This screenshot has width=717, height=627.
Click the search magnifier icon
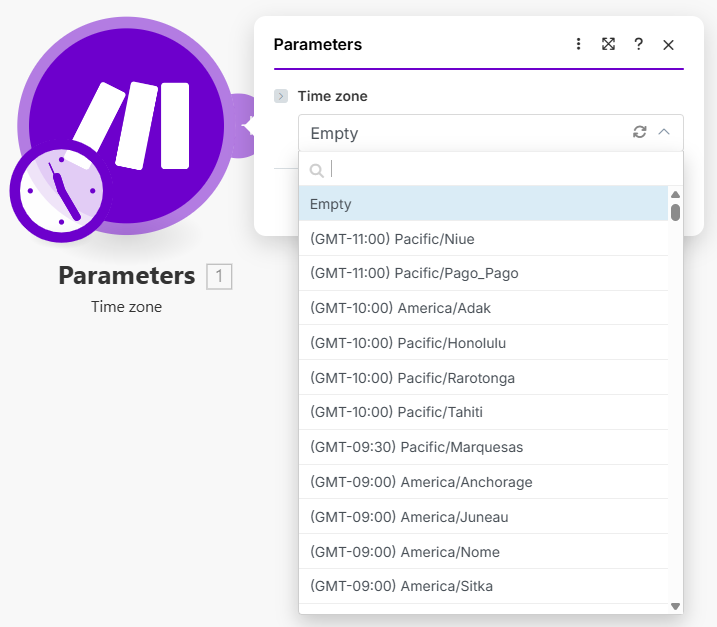tap(317, 170)
